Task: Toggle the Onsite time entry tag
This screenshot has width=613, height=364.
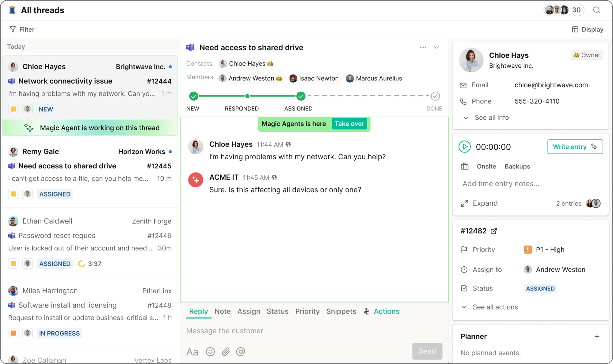Action: click(486, 166)
